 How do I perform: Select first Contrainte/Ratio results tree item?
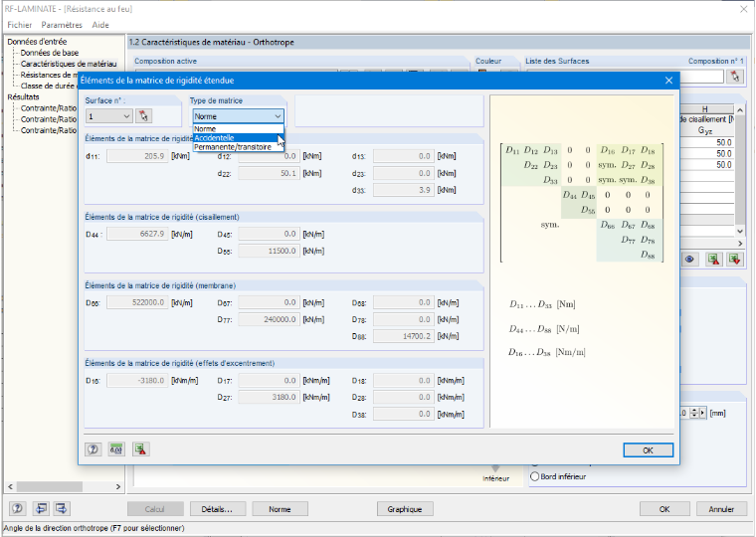pos(49,108)
